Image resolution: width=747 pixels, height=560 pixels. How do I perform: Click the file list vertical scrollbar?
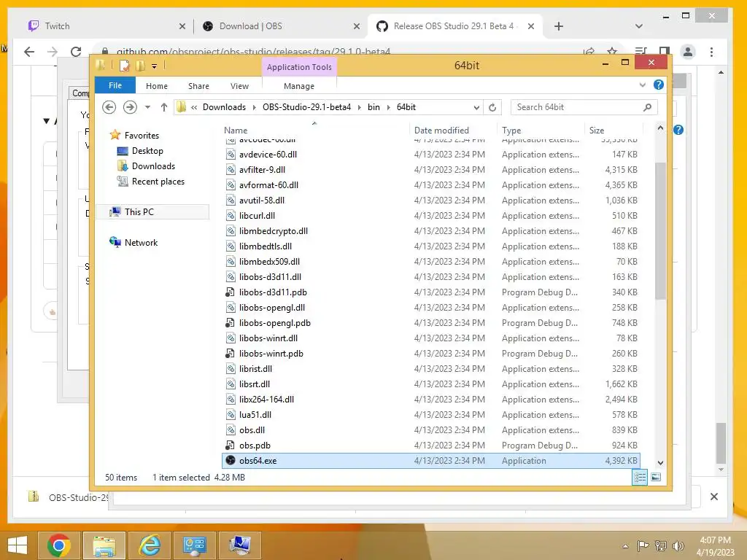coord(660,231)
